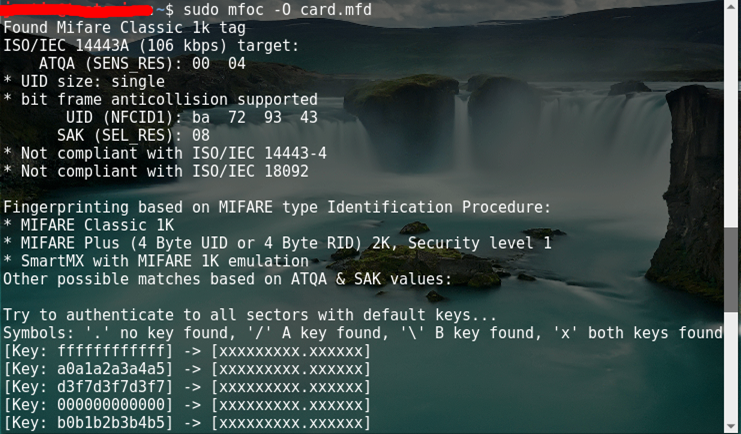Click the key 'd3f7d3f7d3f7' result line
This screenshot has width=741, height=434.
[187, 387]
